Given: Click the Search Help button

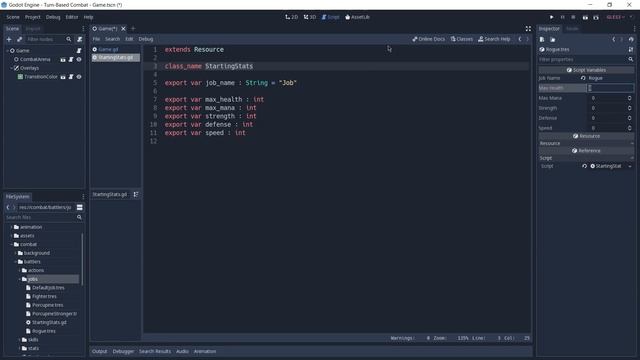Looking at the screenshot, I should [x=494, y=39].
